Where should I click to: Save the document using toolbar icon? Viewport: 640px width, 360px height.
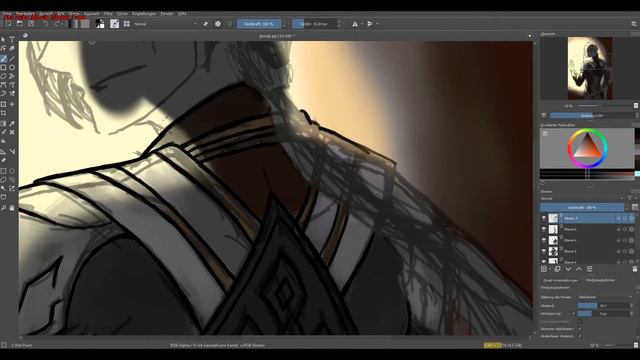31,24
